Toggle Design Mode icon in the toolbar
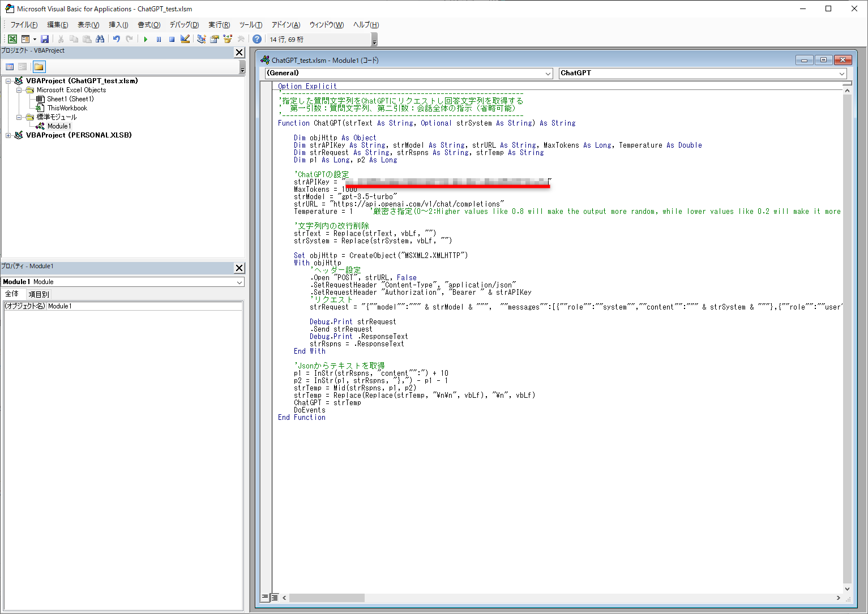The height and width of the screenshot is (614, 868). click(185, 39)
